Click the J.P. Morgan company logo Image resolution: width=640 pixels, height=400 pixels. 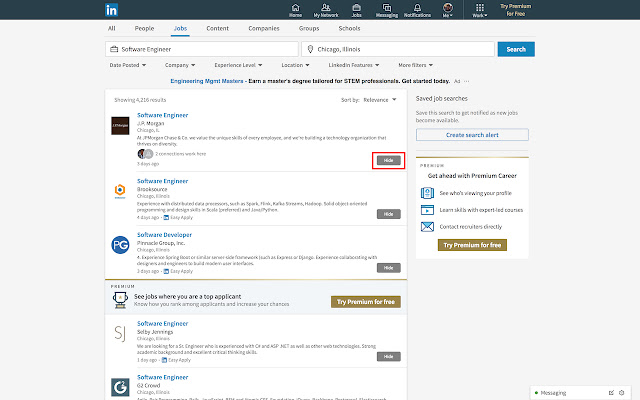point(120,126)
